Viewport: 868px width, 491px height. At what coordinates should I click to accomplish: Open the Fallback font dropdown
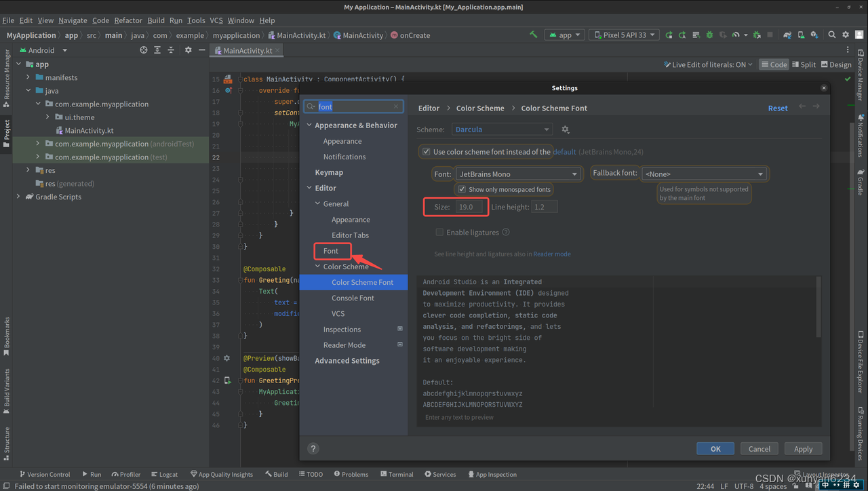(x=705, y=174)
